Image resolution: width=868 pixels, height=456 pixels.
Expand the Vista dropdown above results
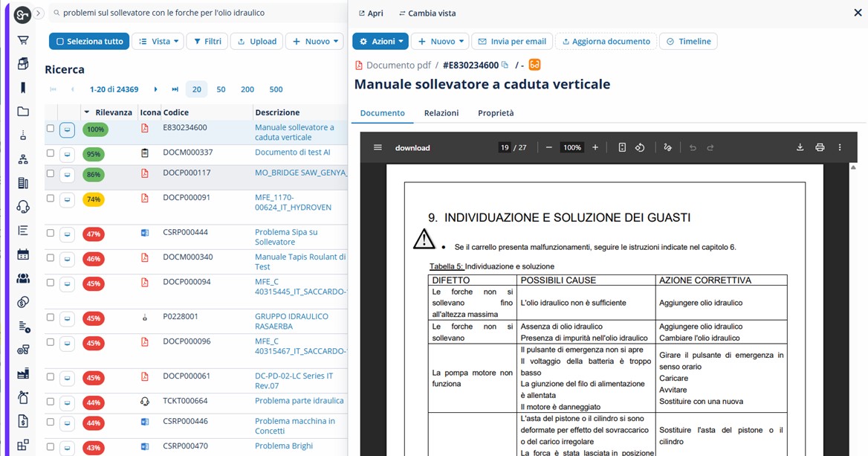[x=159, y=41]
